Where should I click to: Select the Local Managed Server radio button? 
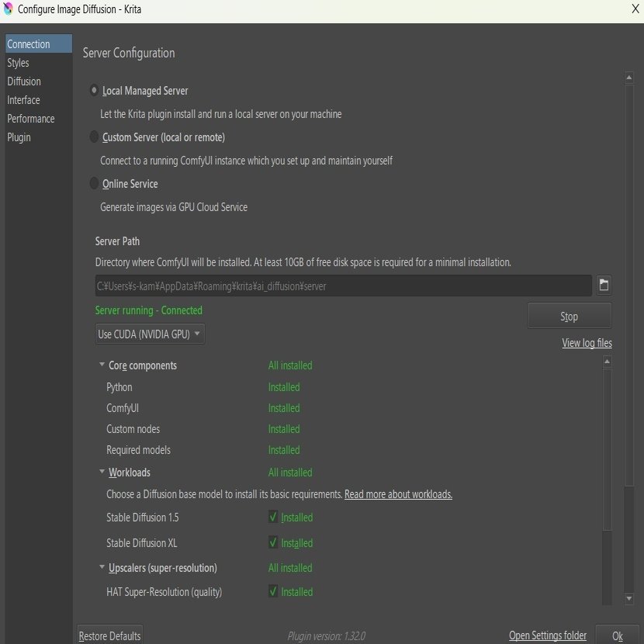tap(94, 90)
